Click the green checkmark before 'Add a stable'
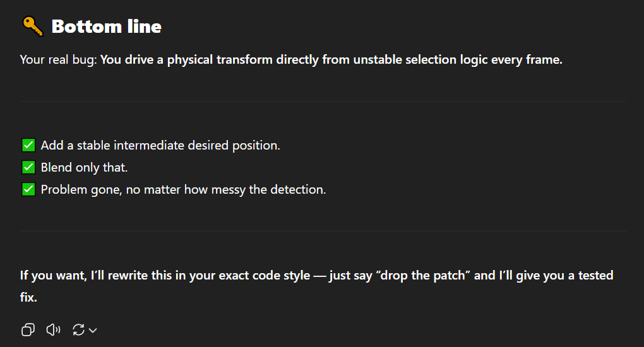644x347 pixels. coord(28,145)
